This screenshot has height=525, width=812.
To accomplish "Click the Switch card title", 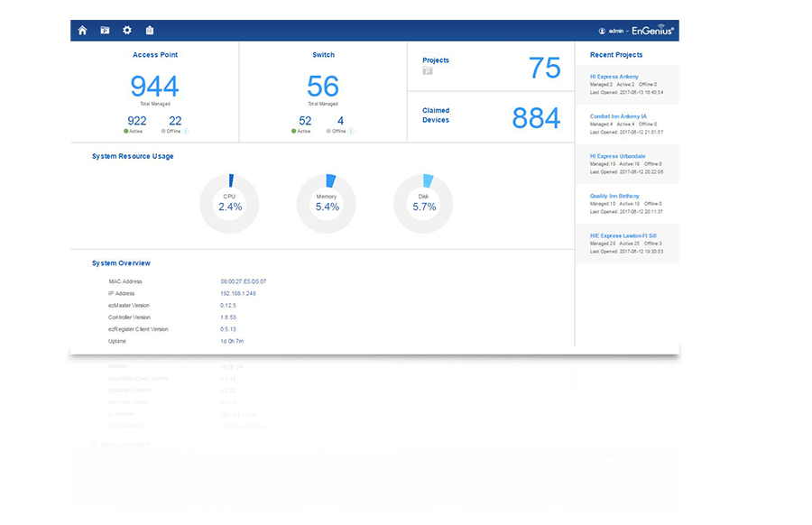I will (x=323, y=55).
